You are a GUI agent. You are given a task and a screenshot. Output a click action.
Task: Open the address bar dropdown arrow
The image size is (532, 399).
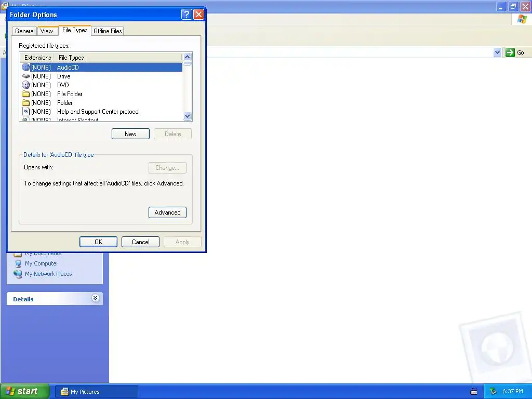(x=497, y=52)
